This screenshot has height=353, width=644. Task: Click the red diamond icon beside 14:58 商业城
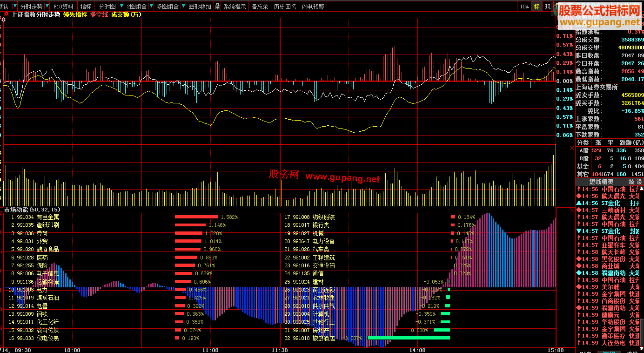point(578,266)
